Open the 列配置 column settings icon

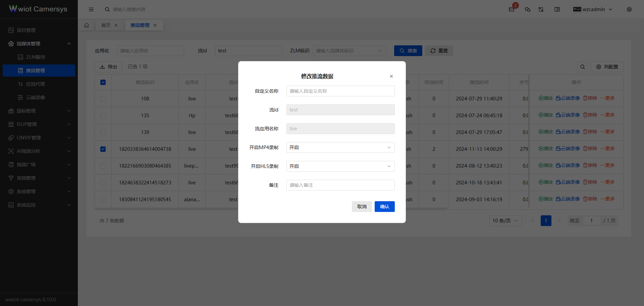tap(607, 67)
